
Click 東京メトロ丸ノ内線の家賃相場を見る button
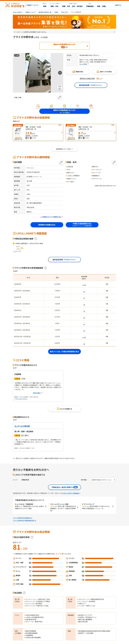point(64,352)
